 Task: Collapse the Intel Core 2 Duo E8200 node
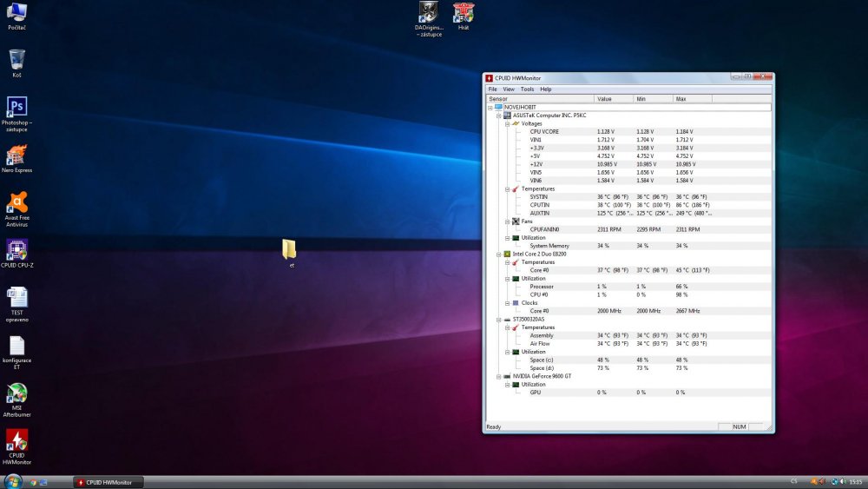(x=499, y=254)
